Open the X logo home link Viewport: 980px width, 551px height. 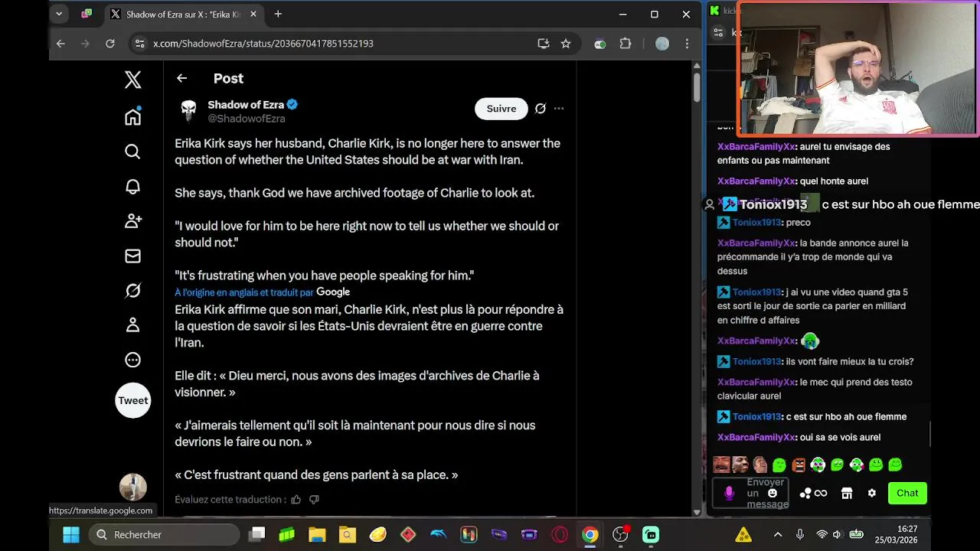(132, 79)
